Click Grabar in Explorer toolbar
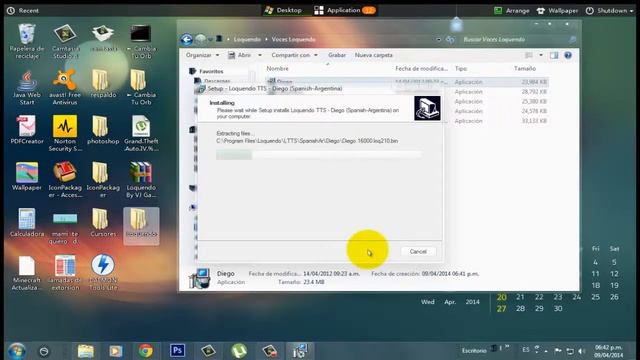This screenshot has height=360, width=640. 337,55
